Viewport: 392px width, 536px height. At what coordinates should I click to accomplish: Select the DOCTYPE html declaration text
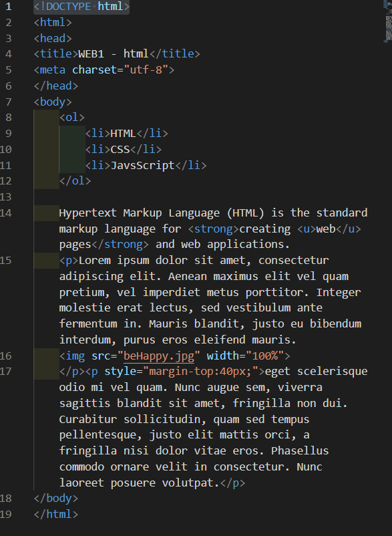pyautogui.click(x=81, y=7)
